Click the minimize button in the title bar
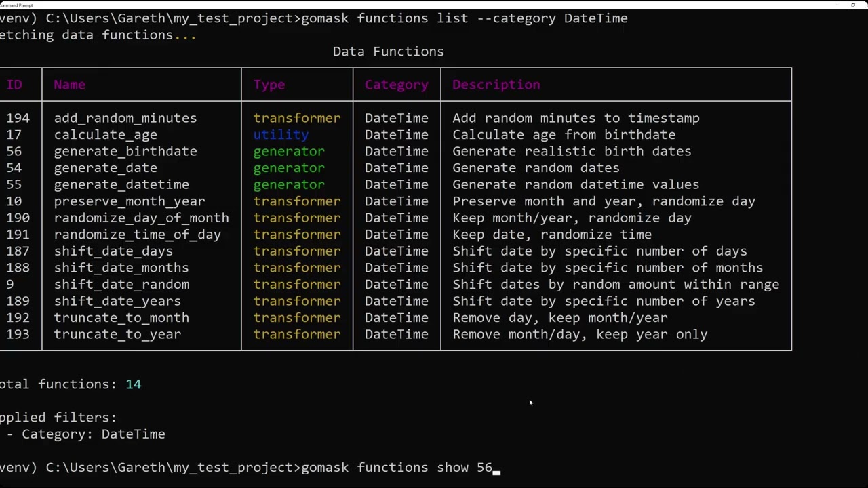This screenshot has height=488, width=868. click(837, 5)
